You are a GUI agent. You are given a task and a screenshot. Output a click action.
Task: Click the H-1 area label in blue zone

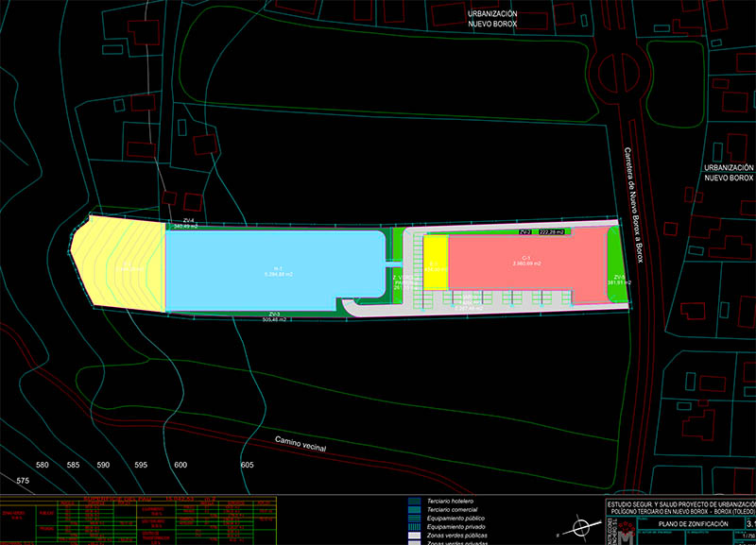[278, 271]
